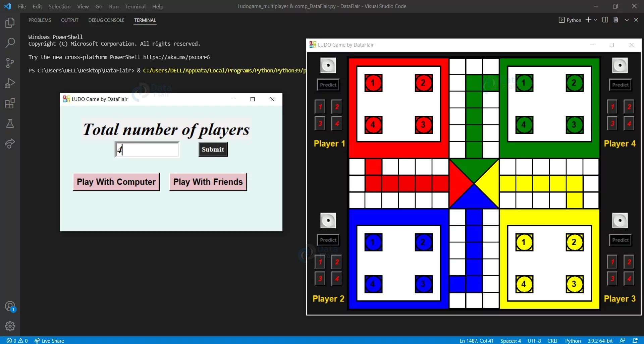
Task: Open the Explorer view in activity bar
Action: tap(10, 23)
